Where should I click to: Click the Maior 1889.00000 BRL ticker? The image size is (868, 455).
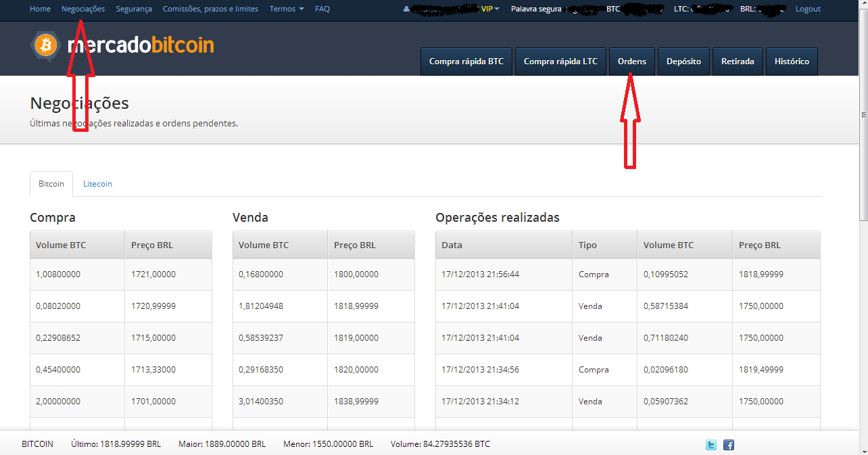(x=222, y=444)
